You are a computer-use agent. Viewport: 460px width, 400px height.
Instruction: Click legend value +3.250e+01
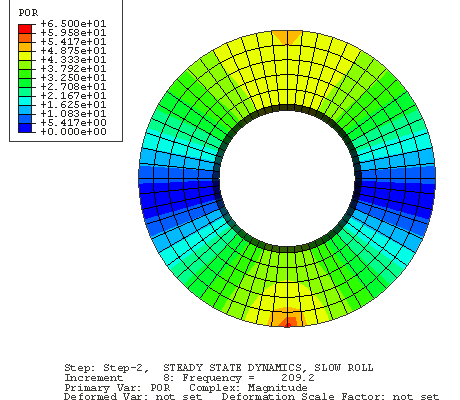tap(73, 78)
